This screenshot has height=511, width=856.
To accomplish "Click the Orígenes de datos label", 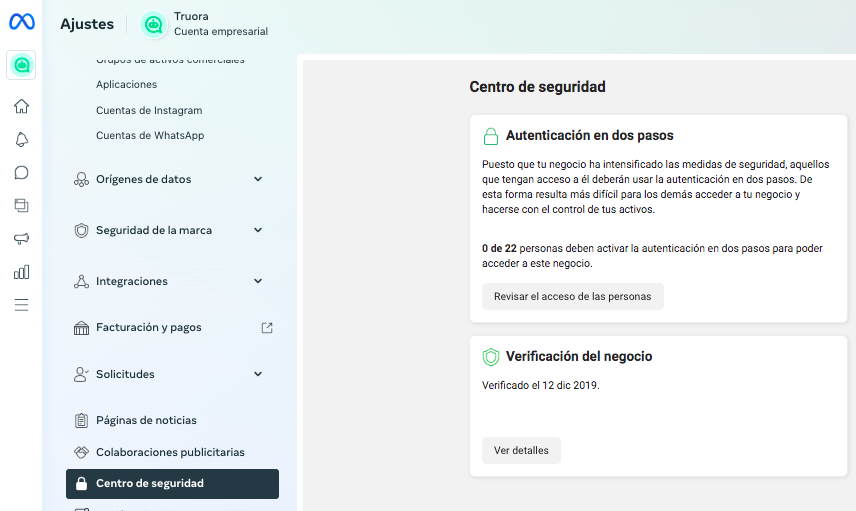I will tap(144, 179).
